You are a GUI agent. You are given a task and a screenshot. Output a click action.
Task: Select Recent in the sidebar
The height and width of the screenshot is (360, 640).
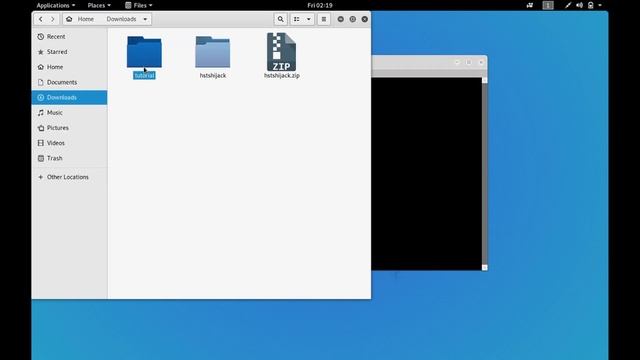(69, 37)
